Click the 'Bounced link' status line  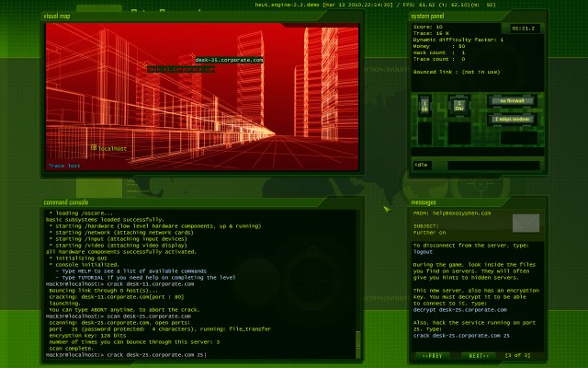click(x=457, y=71)
